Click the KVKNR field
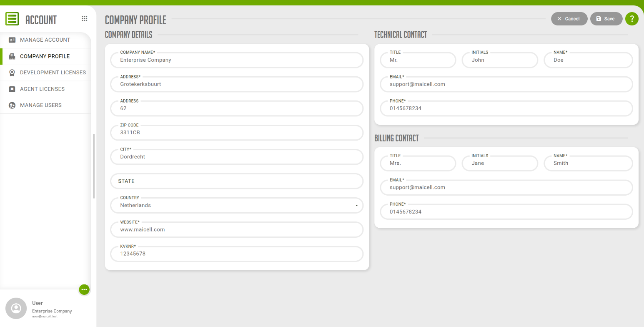644x327 pixels. [237, 254]
